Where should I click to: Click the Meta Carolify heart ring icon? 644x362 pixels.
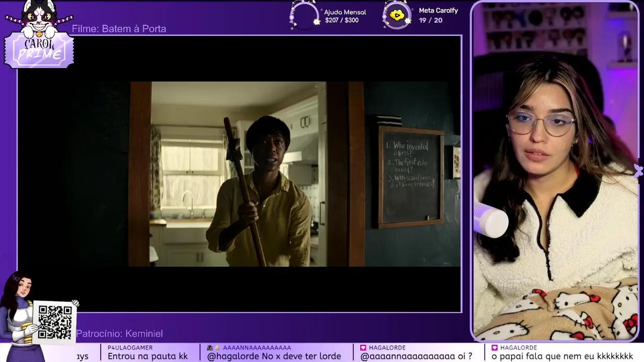(x=397, y=15)
